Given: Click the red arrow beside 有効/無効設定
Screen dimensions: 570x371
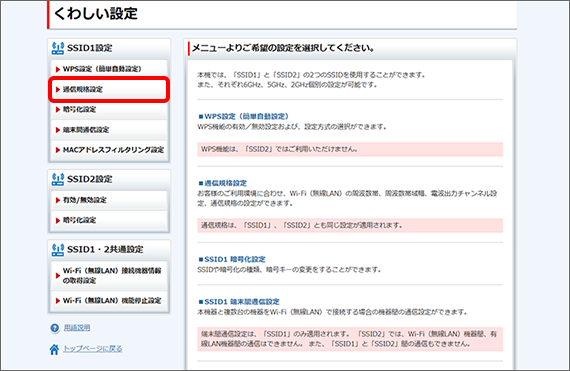Looking at the screenshot, I should point(57,200).
